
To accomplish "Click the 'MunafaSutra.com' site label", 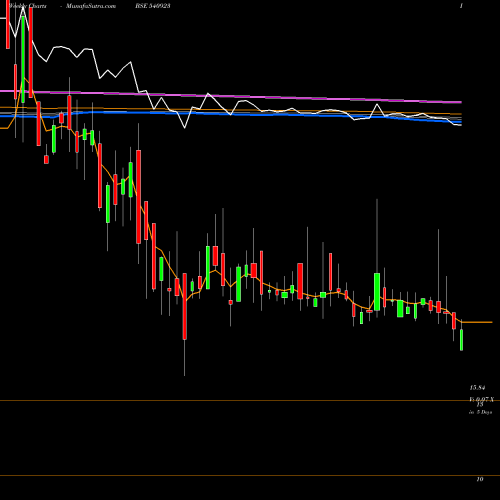I will coord(91,6).
